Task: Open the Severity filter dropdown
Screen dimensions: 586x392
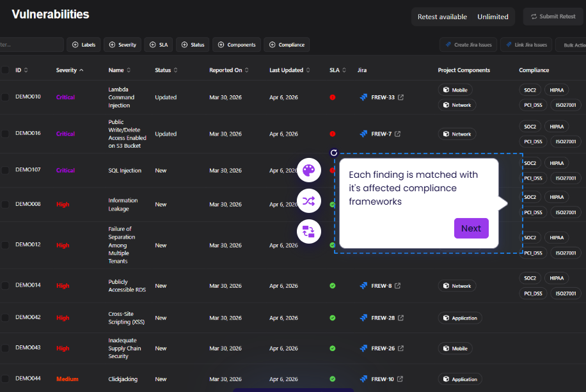Action: pos(122,45)
